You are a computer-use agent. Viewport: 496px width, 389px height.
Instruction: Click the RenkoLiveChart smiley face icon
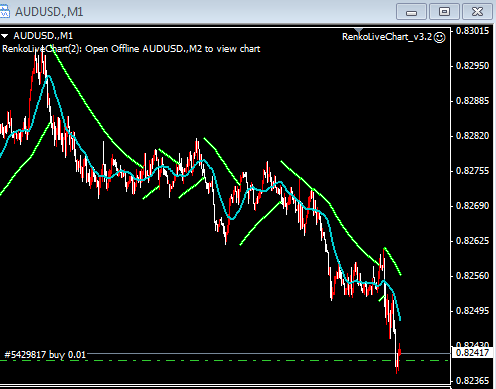(x=440, y=37)
